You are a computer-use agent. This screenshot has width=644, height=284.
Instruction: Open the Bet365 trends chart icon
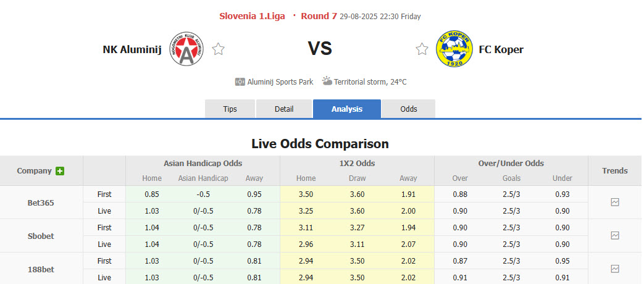pyautogui.click(x=614, y=202)
